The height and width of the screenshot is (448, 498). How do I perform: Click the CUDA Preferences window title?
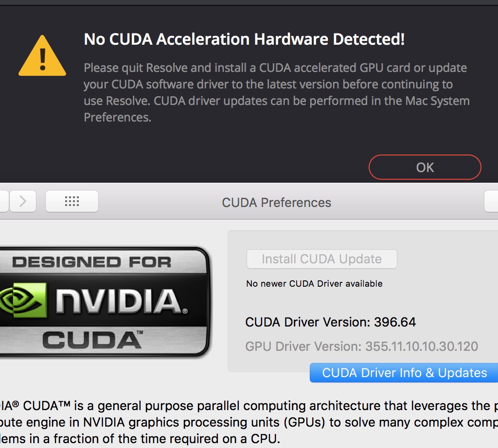[276, 203]
